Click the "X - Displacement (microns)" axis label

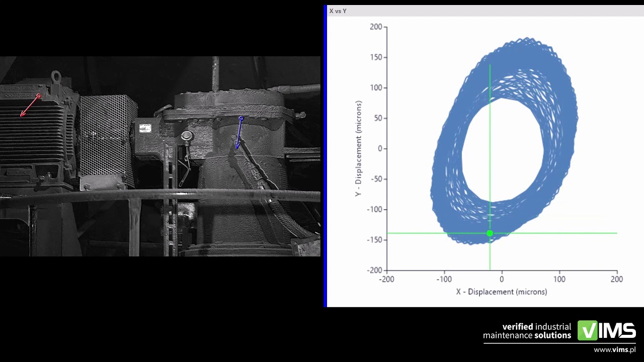point(502,292)
